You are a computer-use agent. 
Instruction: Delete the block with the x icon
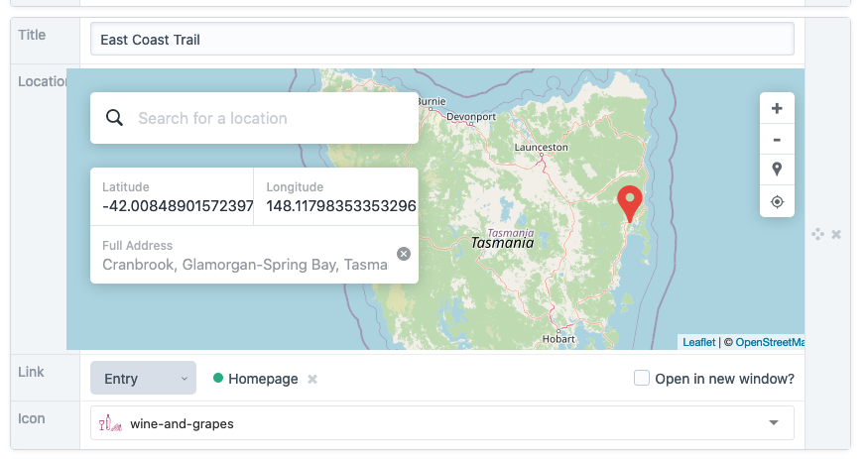tap(836, 235)
